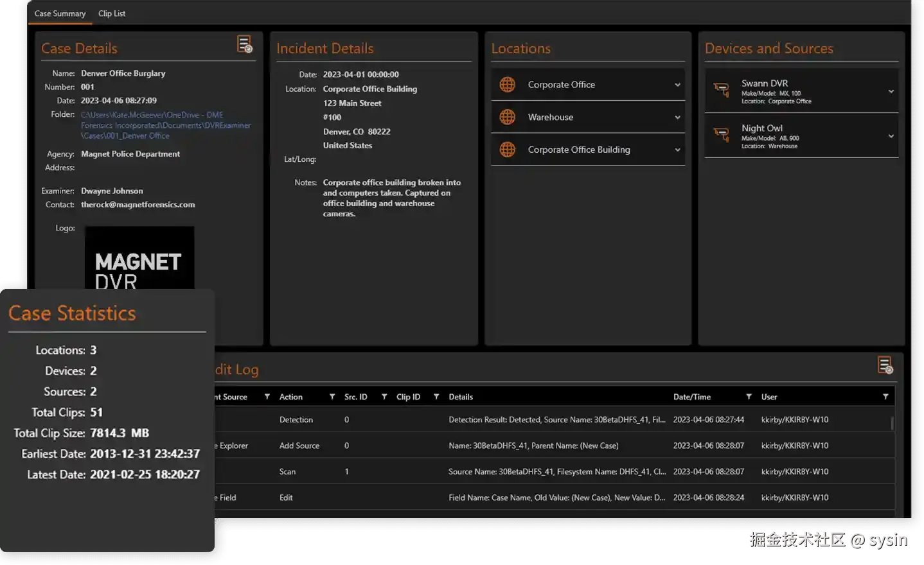Image resolution: width=924 pixels, height=565 pixels.
Task: Click the 2023-04-06 08:28:24 timestamp cell
Action: [x=709, y=498]
